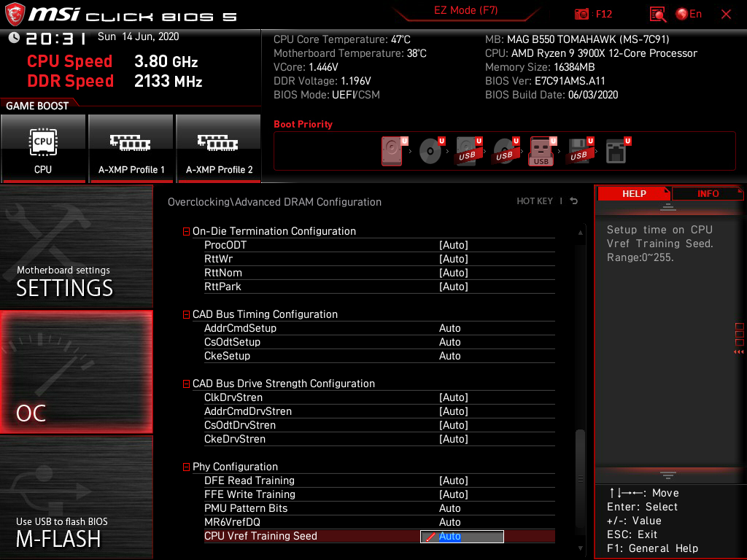747x560 pixels.
Task: Open the SETTINGS motherboard settings menu
Action: click(x=76, y=246)
